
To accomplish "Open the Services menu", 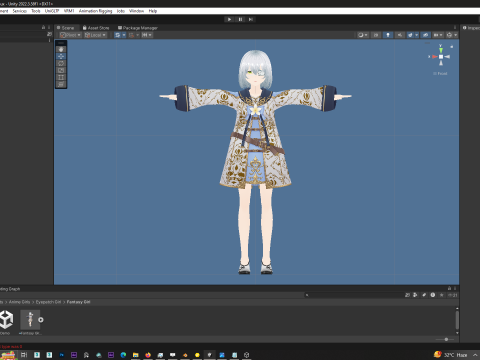I will click(20, 11).
